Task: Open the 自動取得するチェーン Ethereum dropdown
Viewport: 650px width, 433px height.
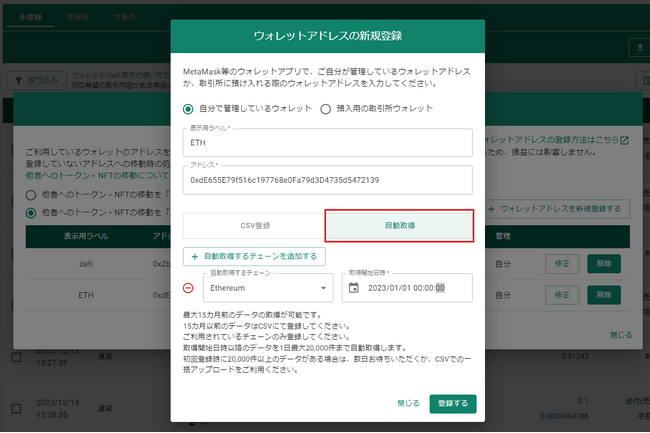Action: (268, 288)
